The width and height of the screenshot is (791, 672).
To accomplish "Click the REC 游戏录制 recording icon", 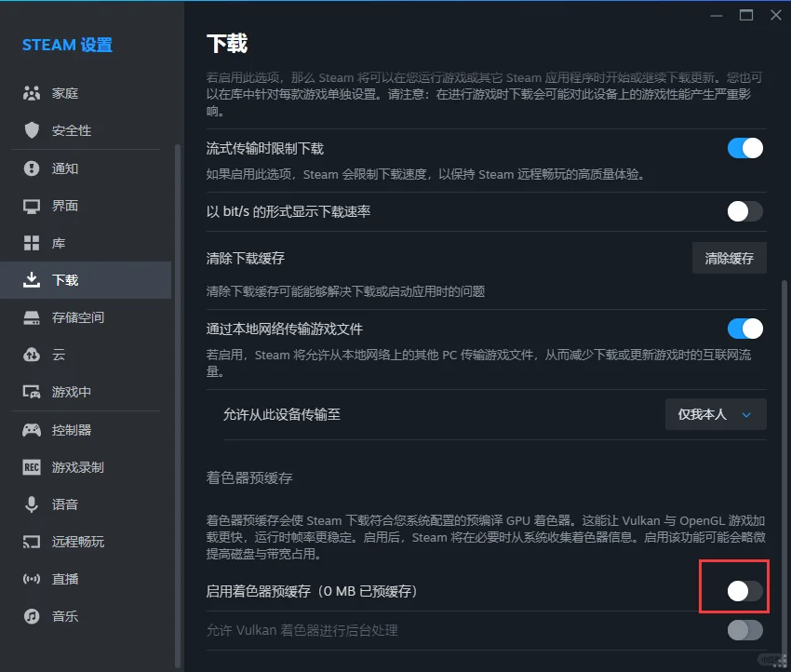I will pyautogui.click(x=33, y=466).
